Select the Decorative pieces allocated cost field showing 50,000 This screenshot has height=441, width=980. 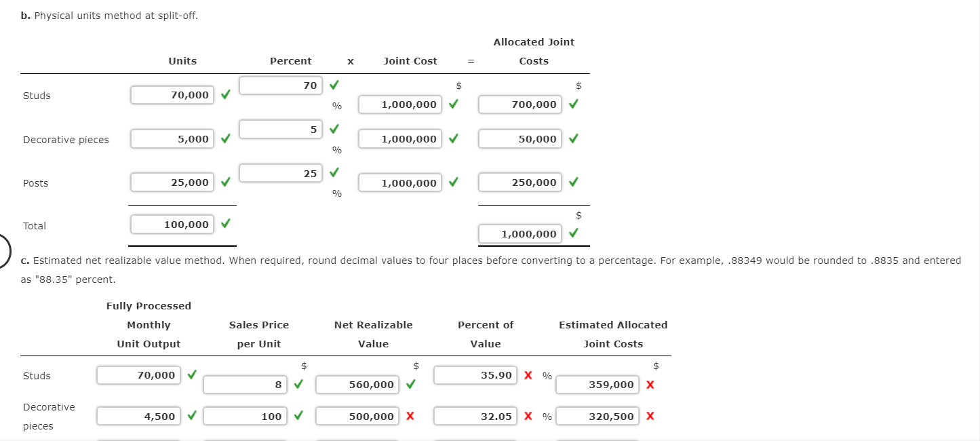(520, 138)
